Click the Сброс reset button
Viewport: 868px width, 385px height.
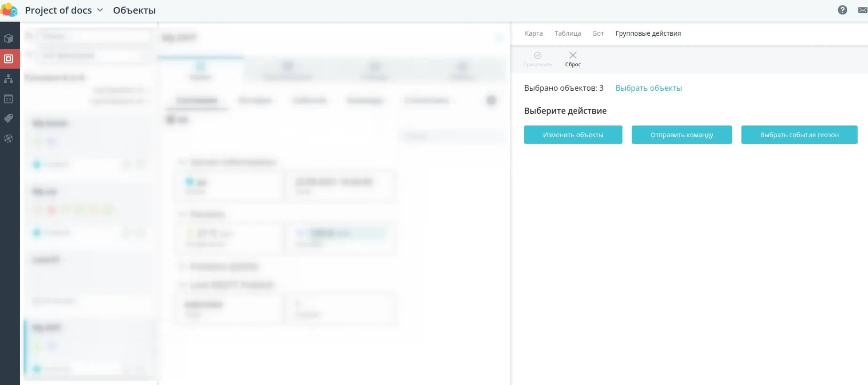click(x=573, y=59)
